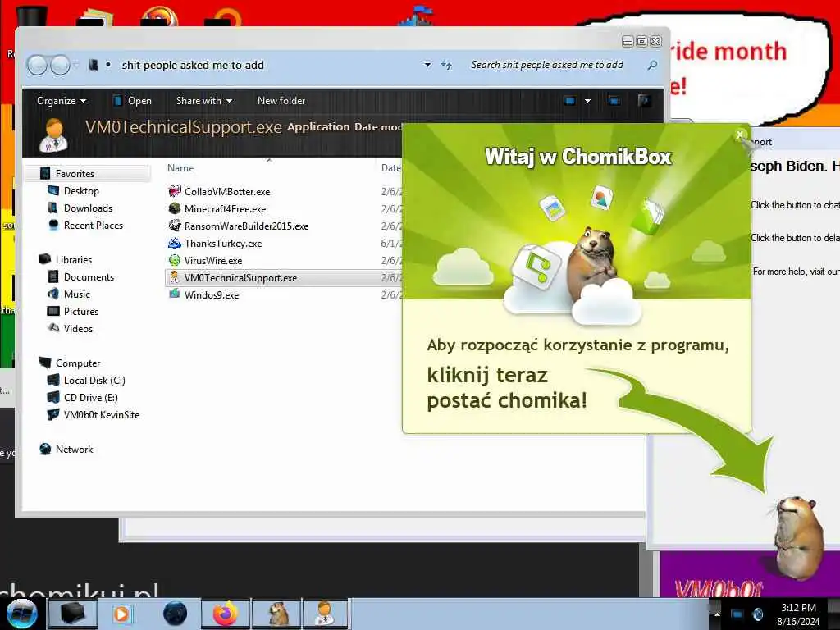The image size is (840, 630).
Task: Click the ThanksTurkey.exe file icon
Action: [175, 243]
